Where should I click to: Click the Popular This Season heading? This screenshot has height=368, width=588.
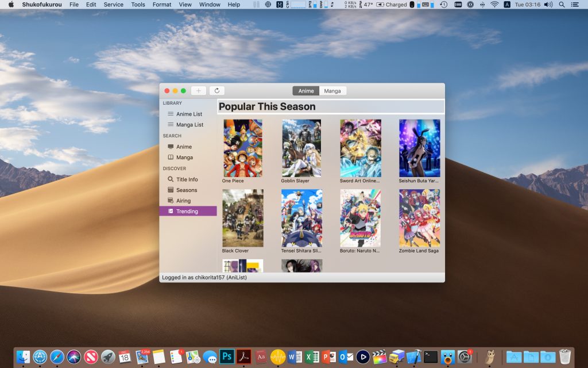(267, 106)
